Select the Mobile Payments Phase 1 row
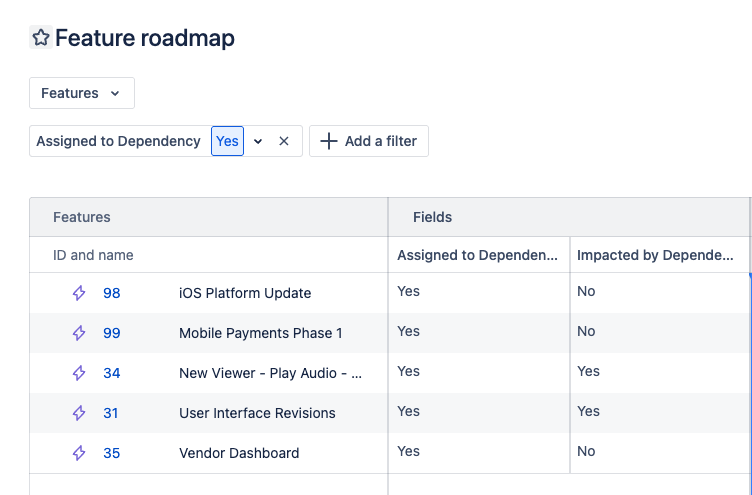 (x=260, y=333)
